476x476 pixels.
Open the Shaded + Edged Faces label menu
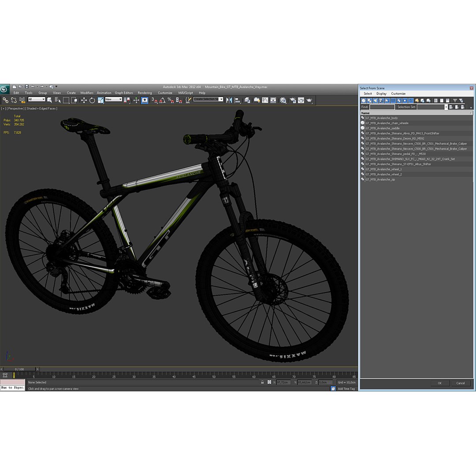(41, 108)
